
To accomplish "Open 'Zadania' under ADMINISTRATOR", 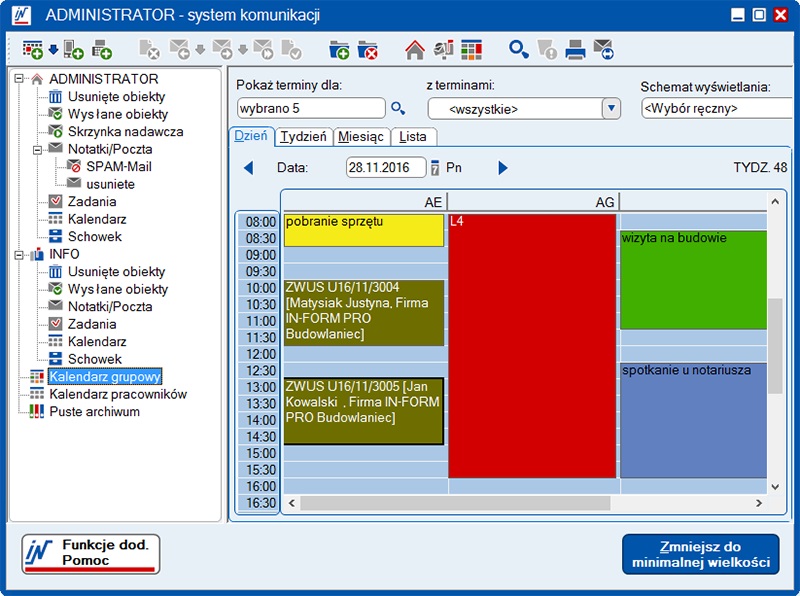I will coord(92,202).
